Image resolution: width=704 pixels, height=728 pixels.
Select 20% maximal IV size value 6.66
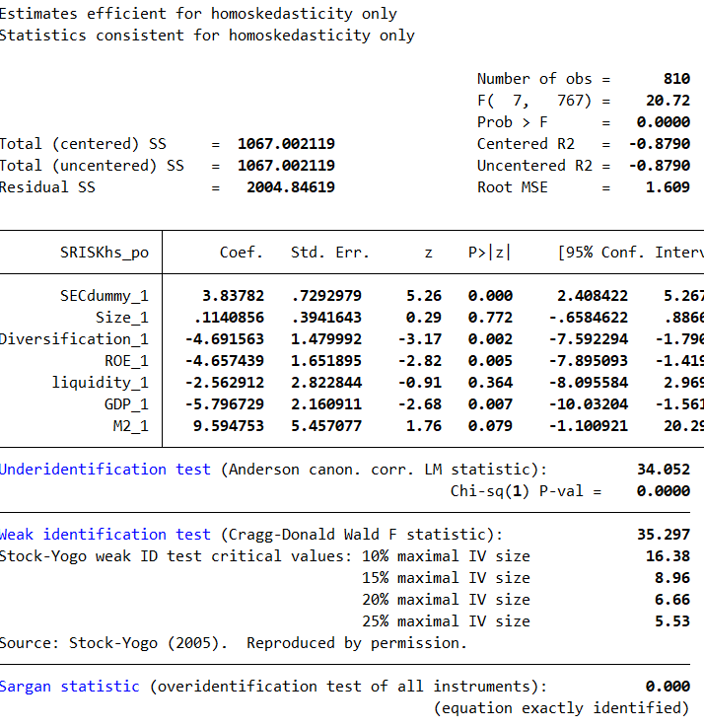pyautogui.click(x=672, y=600)
